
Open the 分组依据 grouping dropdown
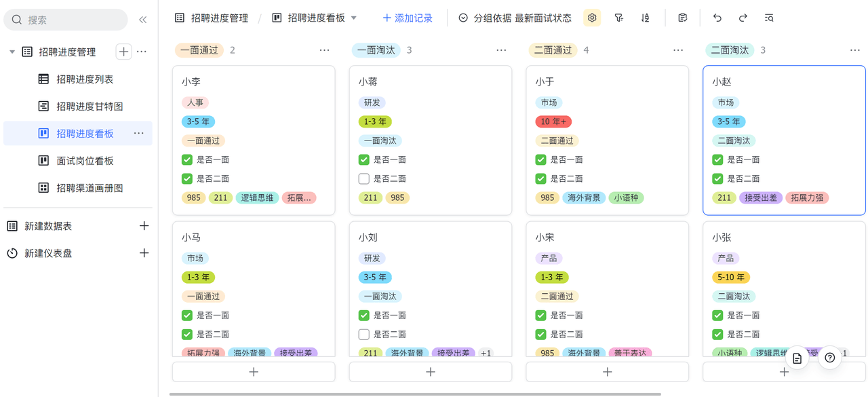point(515,18)
